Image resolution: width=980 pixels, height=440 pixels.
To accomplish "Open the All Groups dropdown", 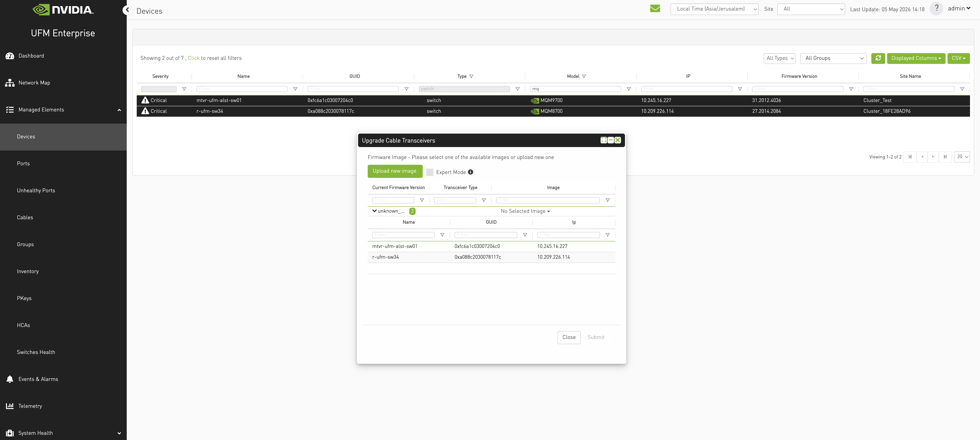I will click(x=833, y=58).
